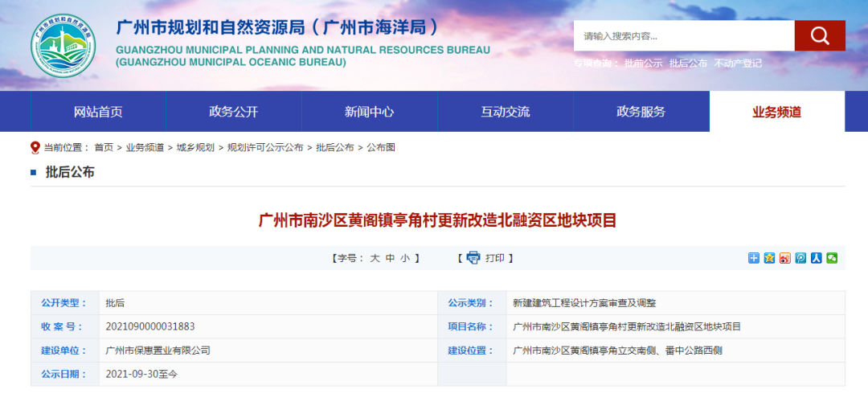Share to WeChat icon
Viewport: 868px width, 406px height.
[x=832, y=257]
